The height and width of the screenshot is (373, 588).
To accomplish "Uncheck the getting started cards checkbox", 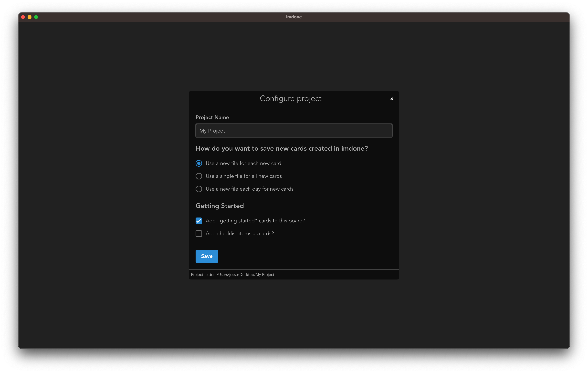I will tap(199, 221).
